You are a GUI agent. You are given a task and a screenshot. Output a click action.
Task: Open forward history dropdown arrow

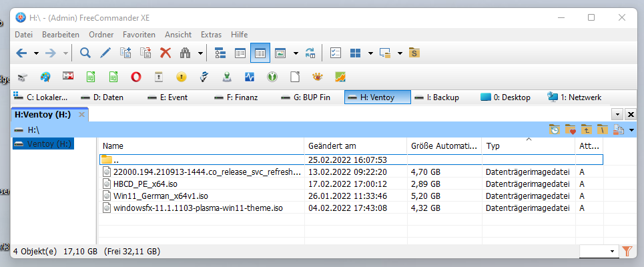(65, 53)
